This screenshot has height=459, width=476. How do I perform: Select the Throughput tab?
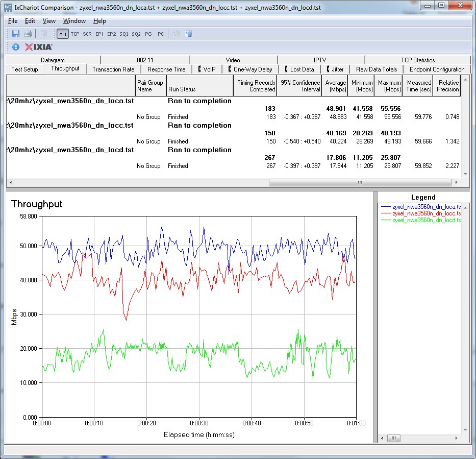(65, 68)
